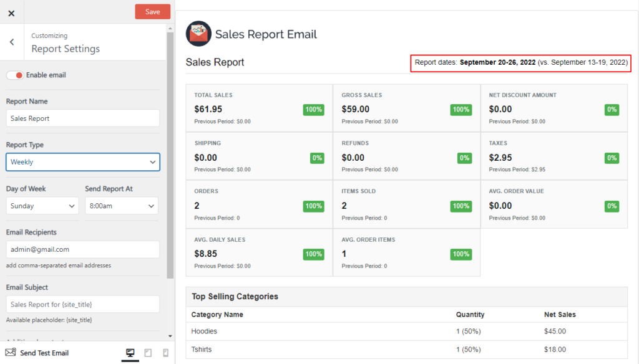The height and width of the screenshot is (364, 639).
Task: Click the highlighted Report dates text
Action: click(518, 63)
